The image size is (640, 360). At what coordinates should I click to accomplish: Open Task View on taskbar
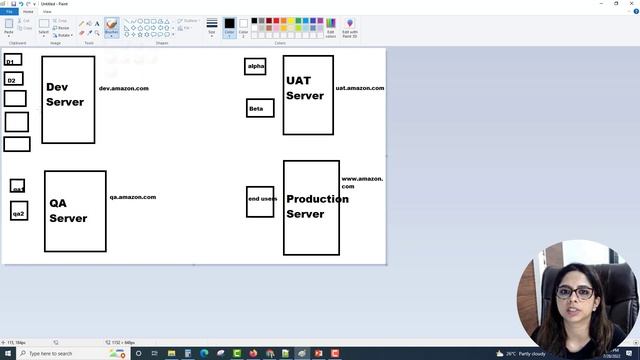(155, 353)
